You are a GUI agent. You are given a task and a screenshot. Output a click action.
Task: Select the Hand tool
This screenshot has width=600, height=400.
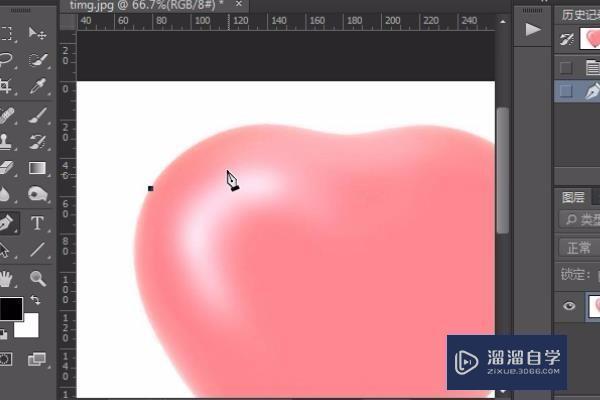6,279
